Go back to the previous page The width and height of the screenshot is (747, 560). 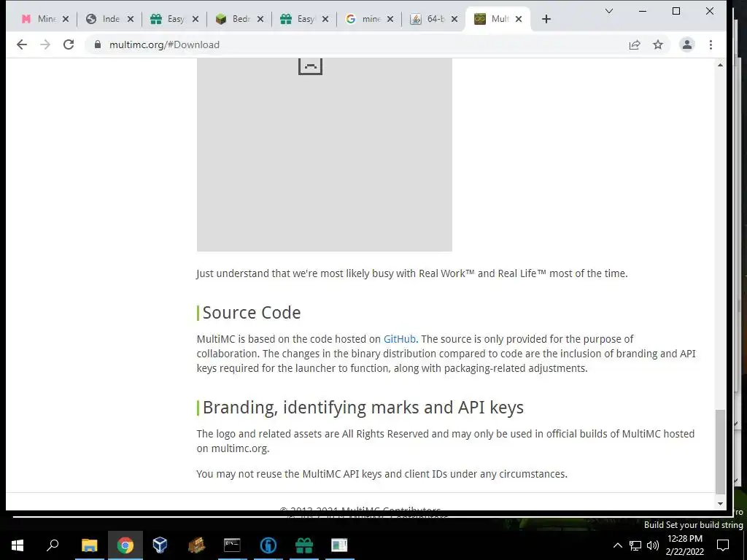[21, 44]
